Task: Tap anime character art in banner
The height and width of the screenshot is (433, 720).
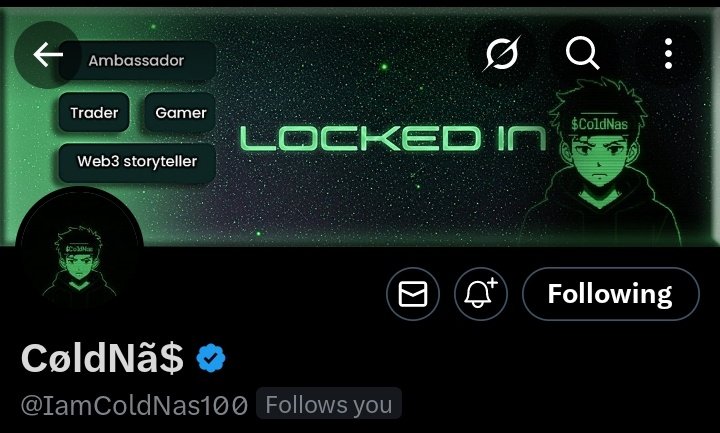Action: pyautogui.click(x=602, y=161)
